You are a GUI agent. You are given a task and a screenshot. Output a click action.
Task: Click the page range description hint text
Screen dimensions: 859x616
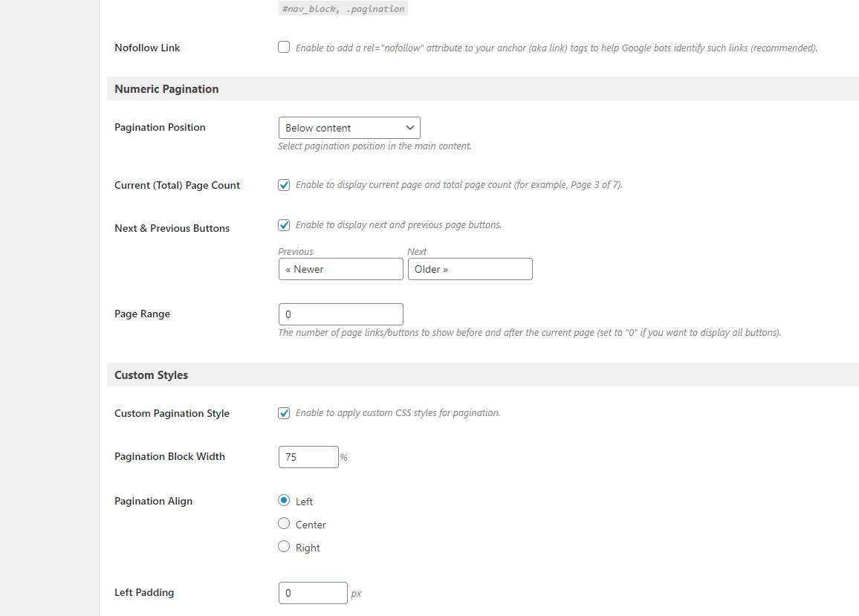pyautogui.click(x=530, y=333)
